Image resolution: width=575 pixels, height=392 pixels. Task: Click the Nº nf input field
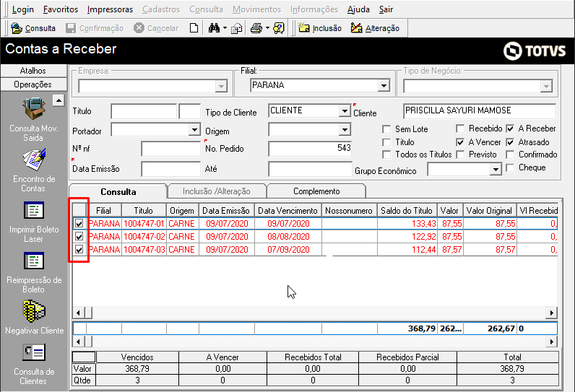[x=171, y=149]
